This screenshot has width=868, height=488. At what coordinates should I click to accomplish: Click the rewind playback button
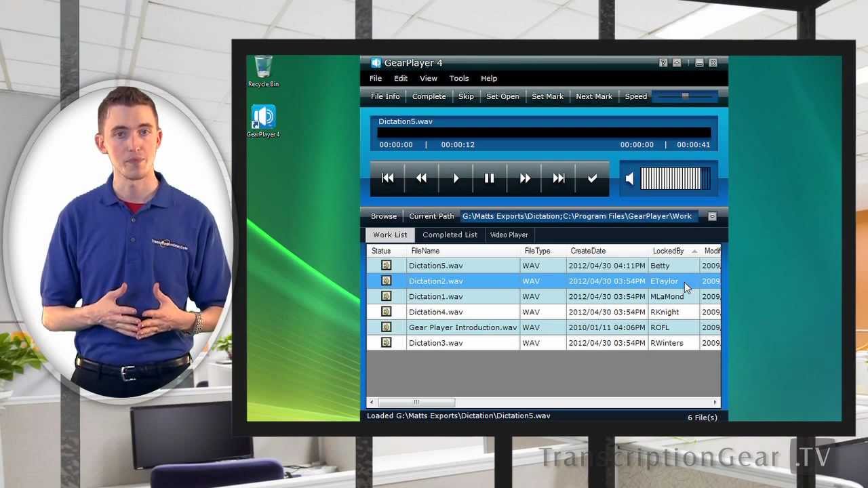pos(422,178)
